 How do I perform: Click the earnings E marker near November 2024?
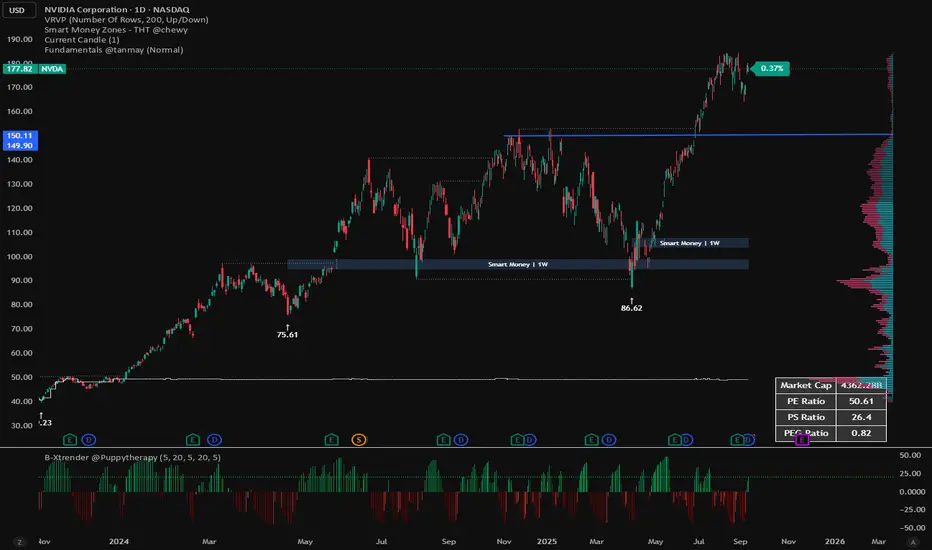pos(517,440)
